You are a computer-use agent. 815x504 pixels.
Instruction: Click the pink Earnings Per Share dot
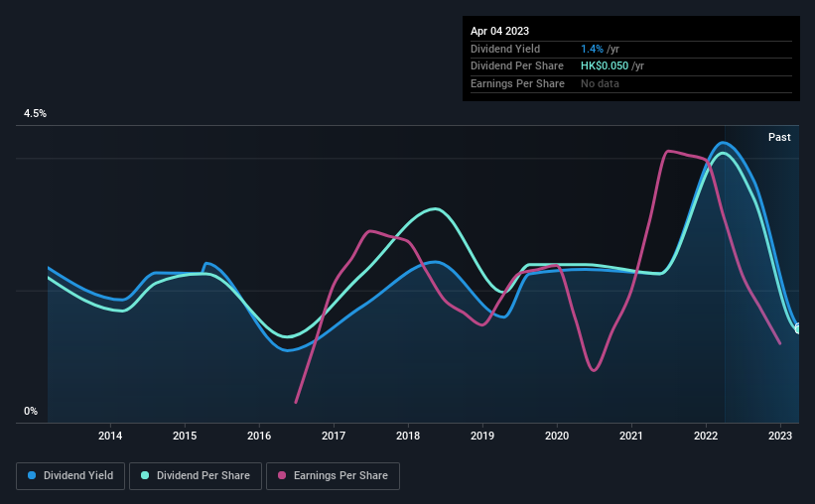click(282, 475)
